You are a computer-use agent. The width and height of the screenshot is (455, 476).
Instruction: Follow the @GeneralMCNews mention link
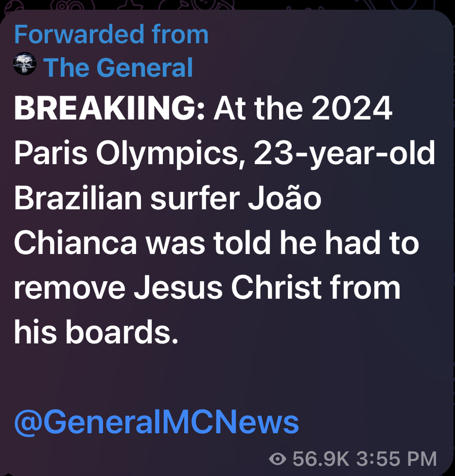pos(156,422)
